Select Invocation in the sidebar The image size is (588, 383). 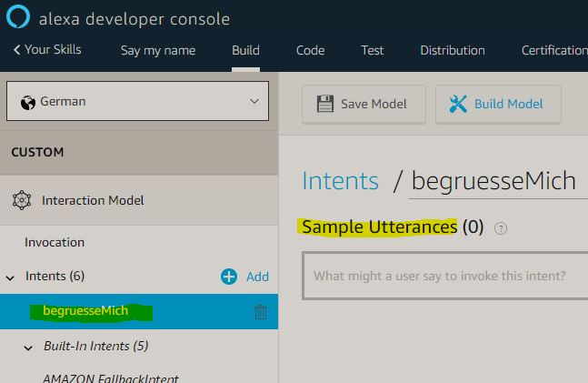point(55,242)
